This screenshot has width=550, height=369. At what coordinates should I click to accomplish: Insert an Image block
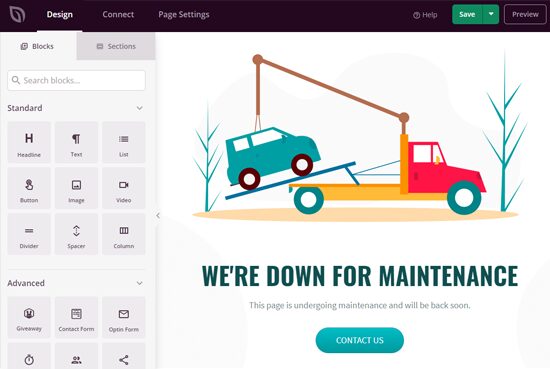(76, 188)
